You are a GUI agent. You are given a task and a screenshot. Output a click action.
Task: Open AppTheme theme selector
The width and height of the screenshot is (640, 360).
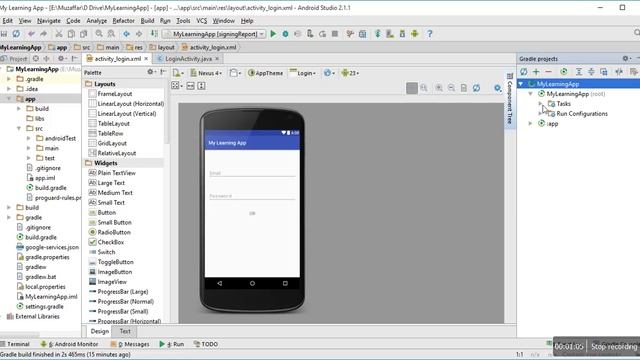[x=265, y=73]
